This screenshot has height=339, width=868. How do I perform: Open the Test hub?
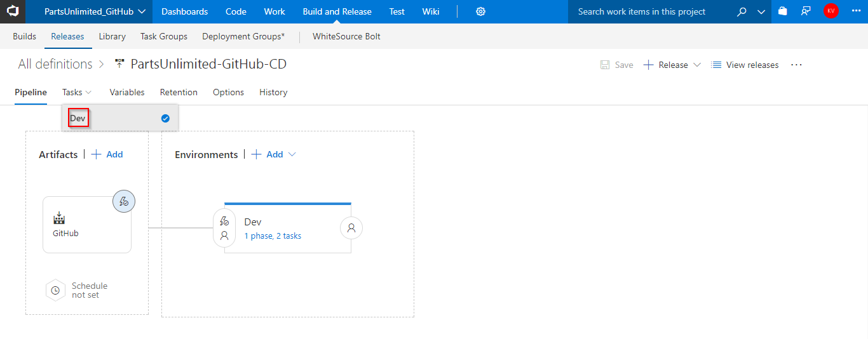coord(397,11)
